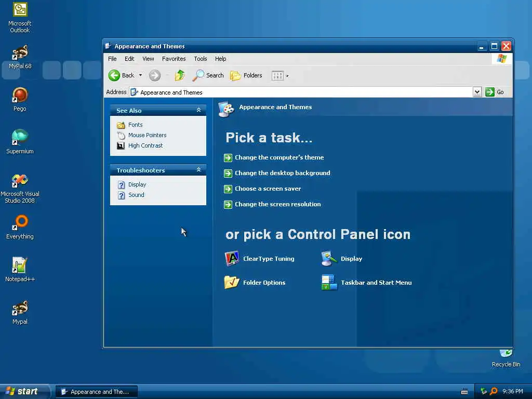Open the Folder Options icon
This screenshot has height=399, width=532.
point(232,282)
